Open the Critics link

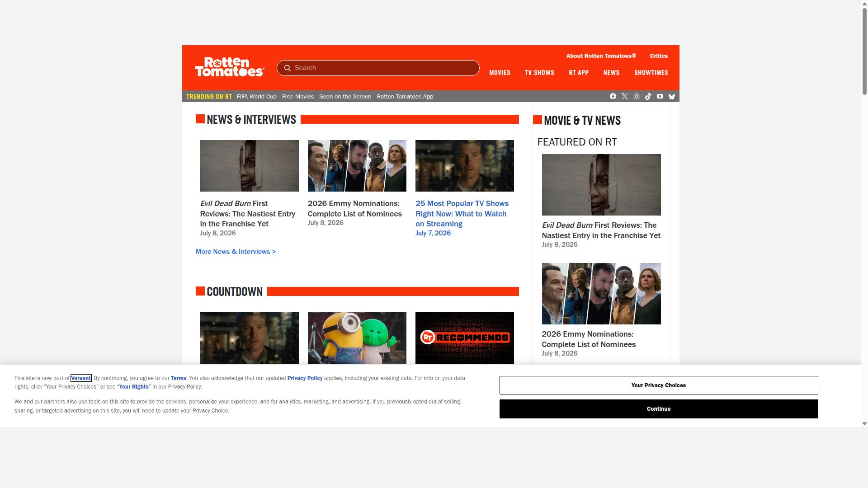point(659,56)
